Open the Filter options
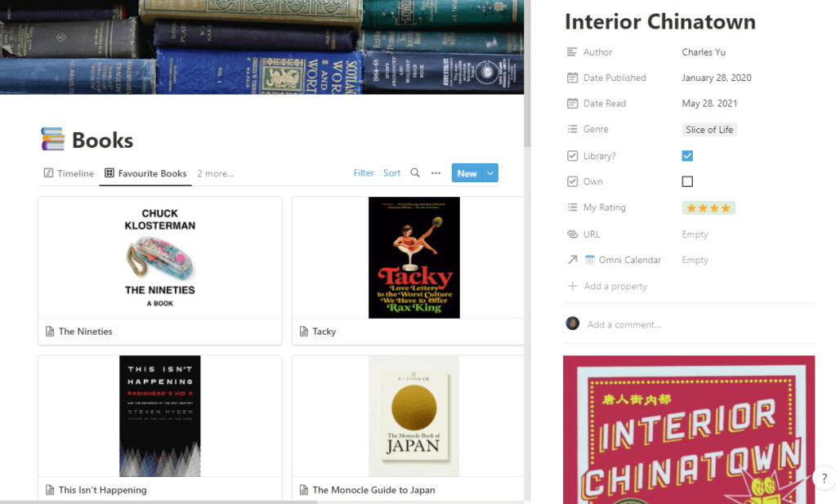The image size is (836, 504). pyautogui.click(x=363, y=172)
